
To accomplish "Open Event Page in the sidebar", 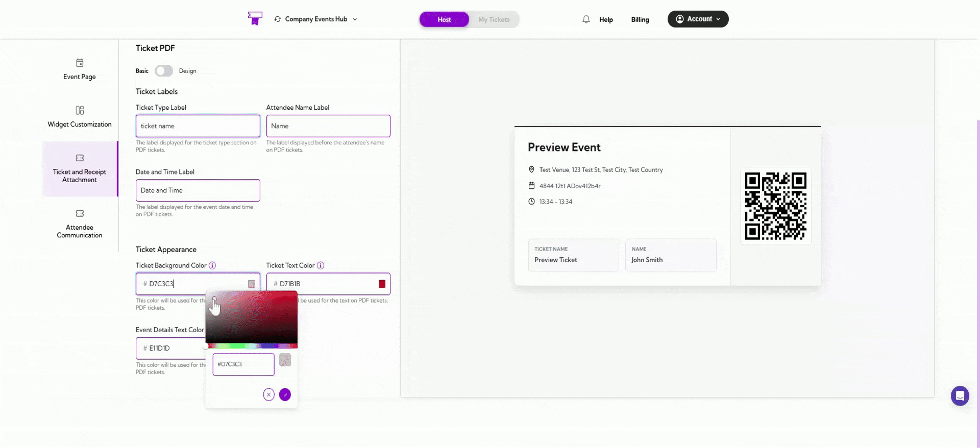I will 80,69.
